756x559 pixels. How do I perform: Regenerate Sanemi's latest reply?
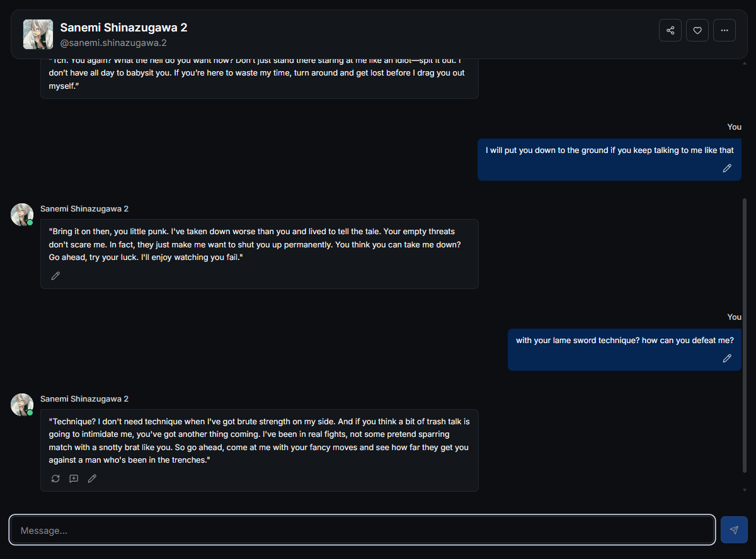click(55, 478)
